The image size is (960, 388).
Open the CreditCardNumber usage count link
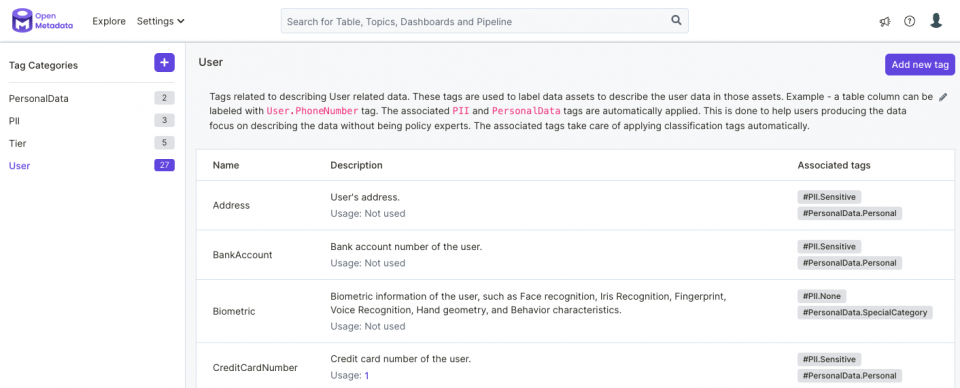pyautogui.click(x=367, y=376)
